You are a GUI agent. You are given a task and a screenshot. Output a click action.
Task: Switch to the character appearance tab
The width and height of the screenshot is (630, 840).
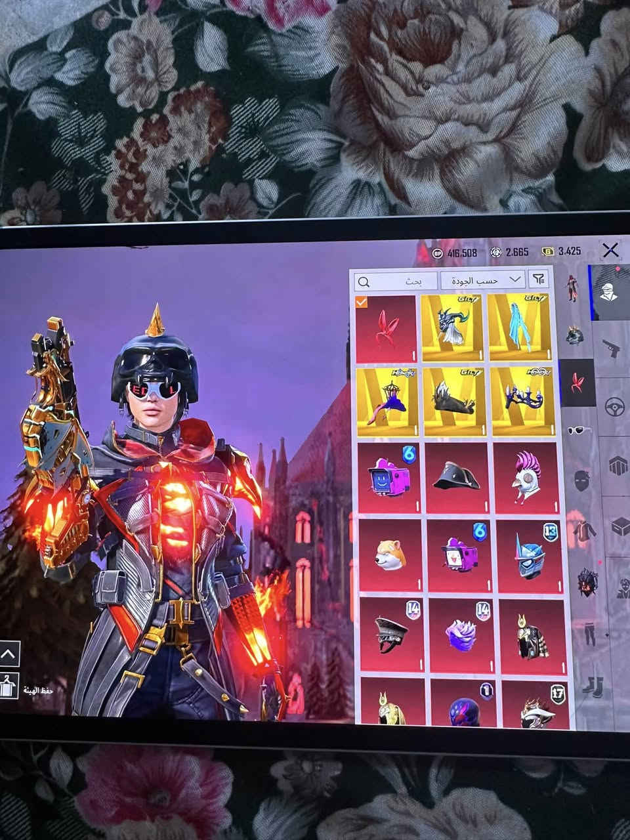pyautogui.click(x=610, y=292)
